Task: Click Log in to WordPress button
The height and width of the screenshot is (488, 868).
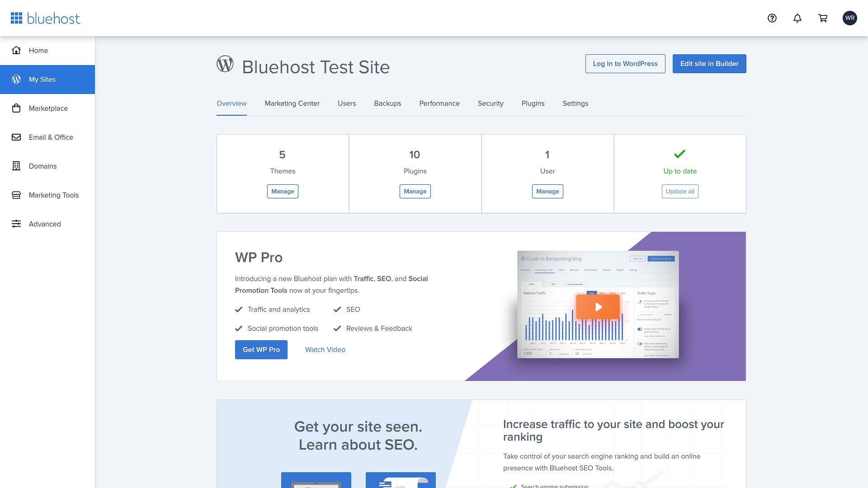Action: [625, 64]
